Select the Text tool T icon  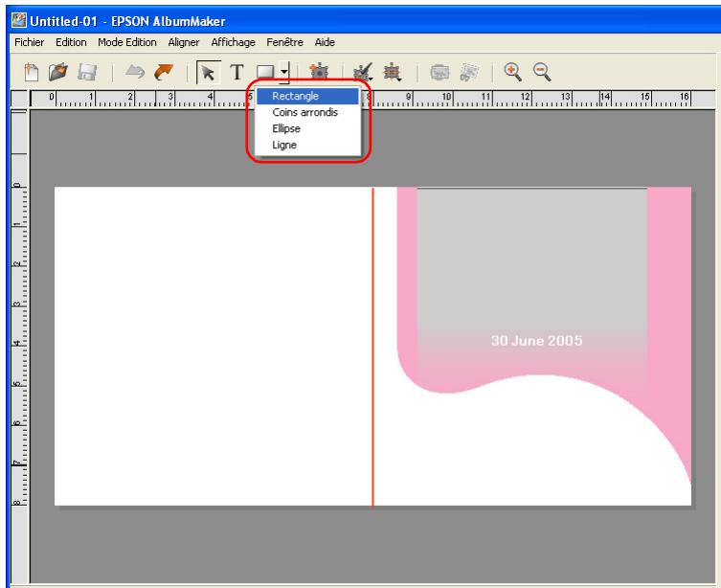237,73
